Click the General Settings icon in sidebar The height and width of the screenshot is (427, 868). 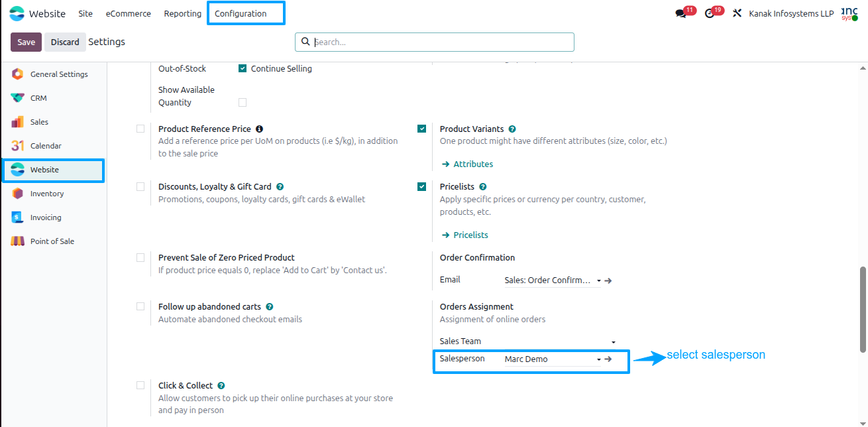[x=18, y=74]
